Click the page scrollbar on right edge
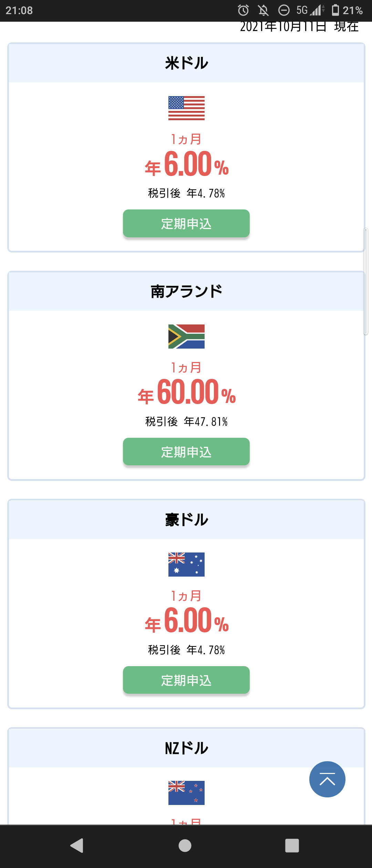This screenshot has height=868, width=372. click(366, 281)
